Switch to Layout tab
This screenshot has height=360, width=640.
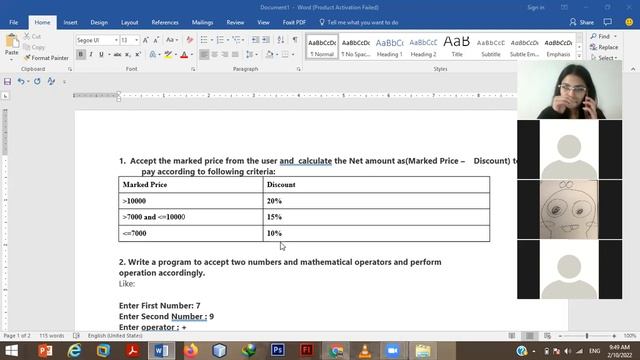click(129, 22)
